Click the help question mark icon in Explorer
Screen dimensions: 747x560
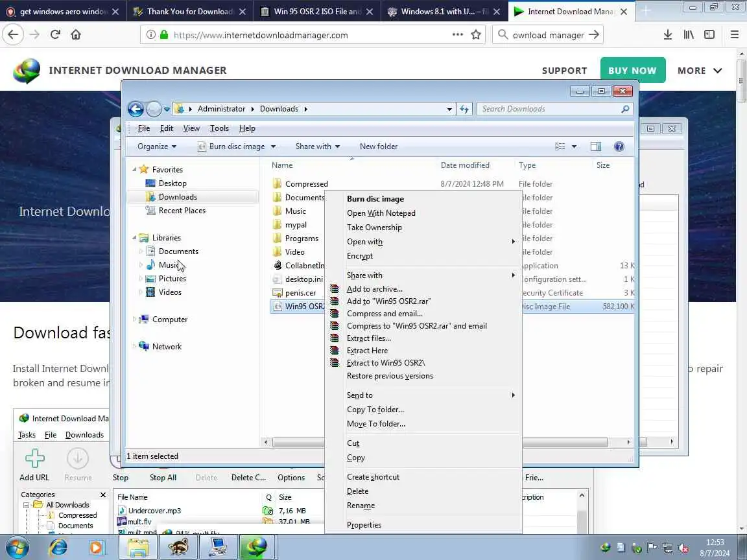pos(619,146)
